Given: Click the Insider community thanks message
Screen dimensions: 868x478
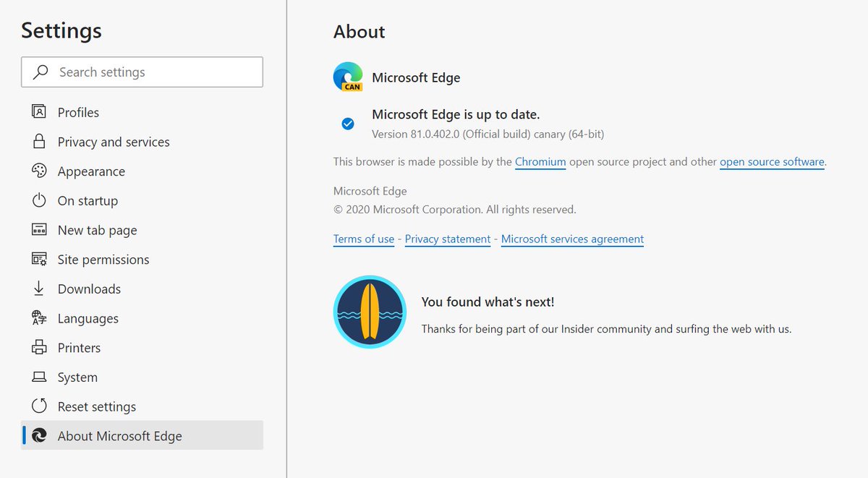Looking at the screenshot, I should pos(607,329).
